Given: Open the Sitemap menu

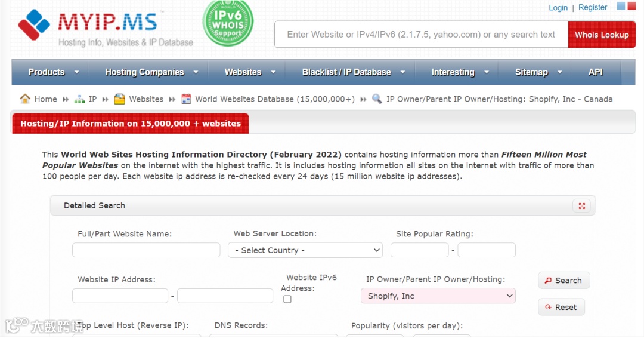Looking at the screenshot, I should tap(531, 72).
